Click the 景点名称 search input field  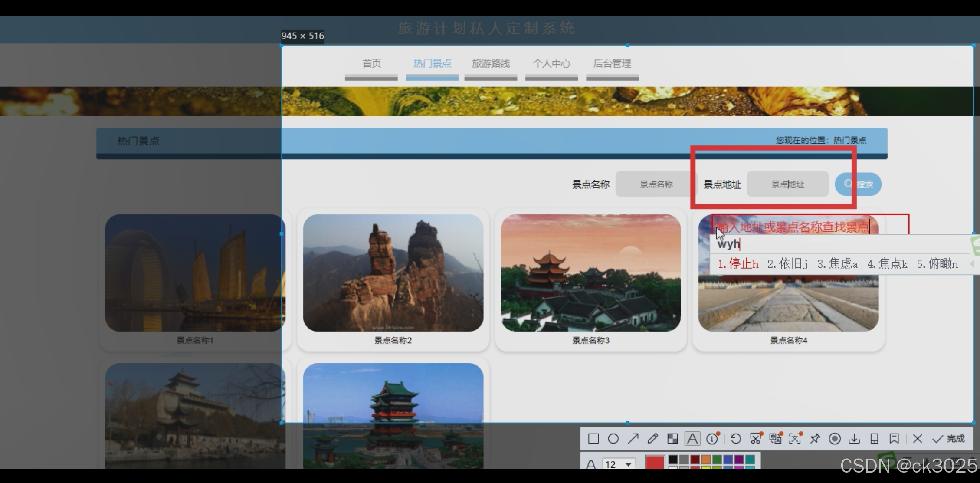(656, 184)
